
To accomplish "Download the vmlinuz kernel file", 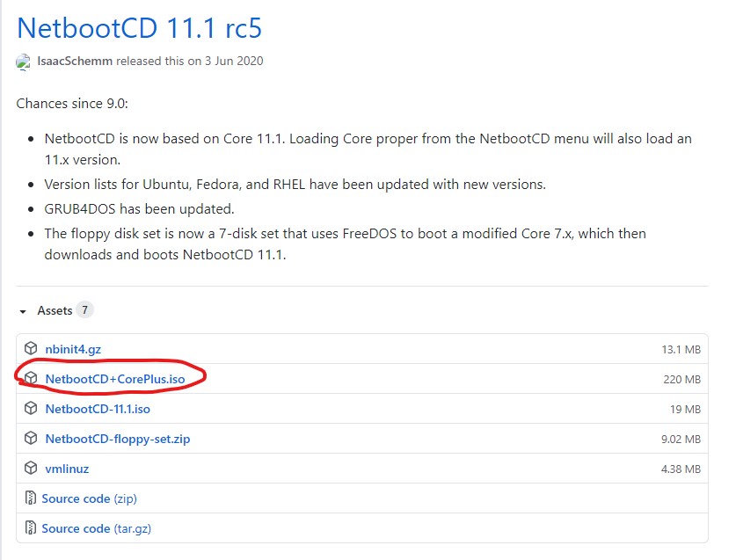I will coord(67,469).
